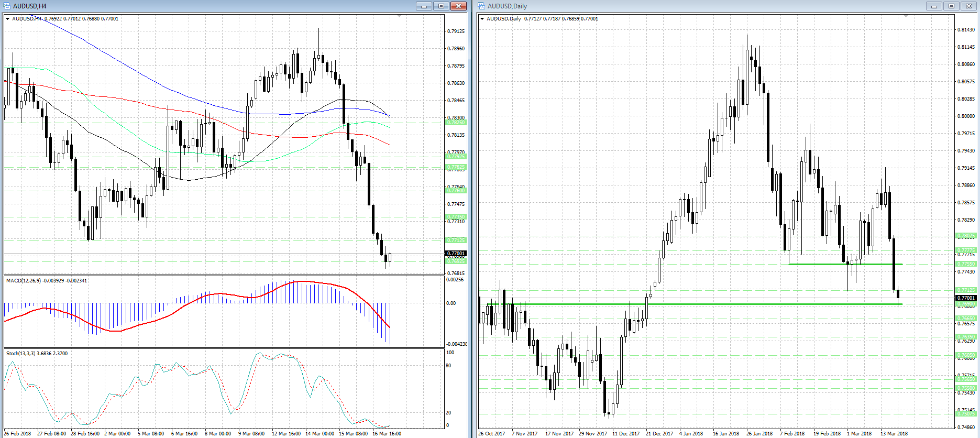
Task: Select the MACD(12,26,9) indicator label
Action: [47, 281]
